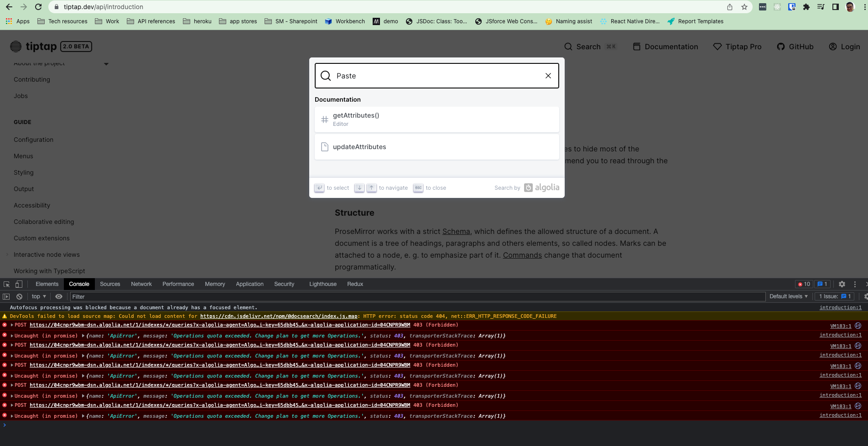Open the Work bookmark folder
This screenshot has width=868, height=446.
(107, 21)
